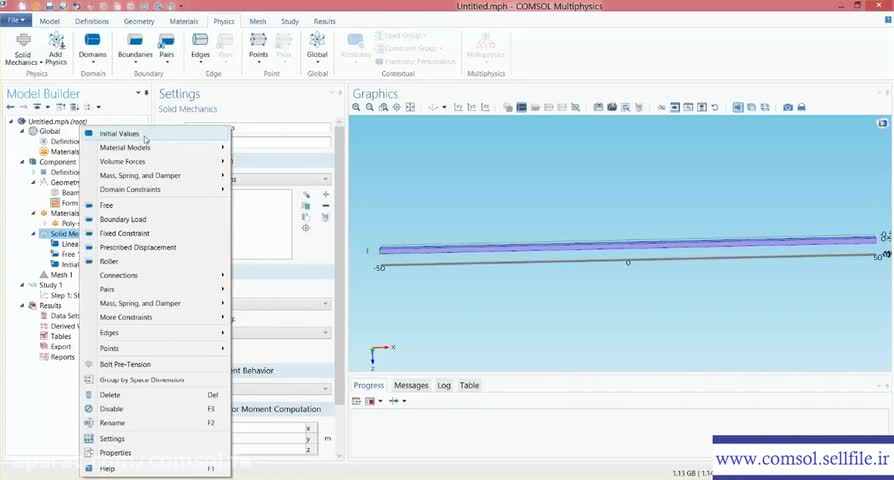Click the Model Builder forward arrow
894x480 pixels.
pos(23,107)
